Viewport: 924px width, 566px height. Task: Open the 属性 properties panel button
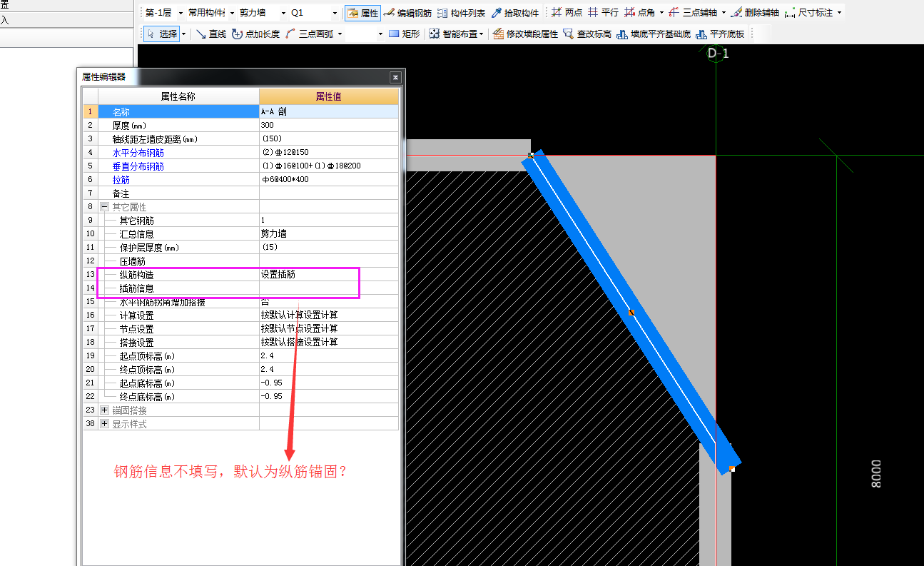point(363,13)
